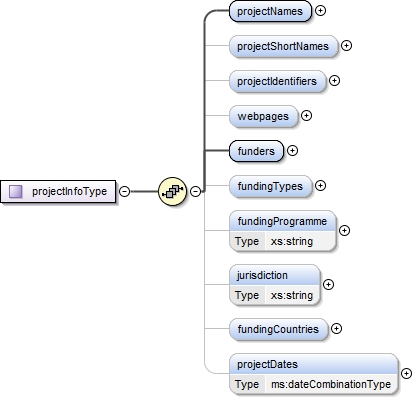Click the ms:dateCombinationType type value
Viewport: 414px width, 399px height.
tap(331, 384)
